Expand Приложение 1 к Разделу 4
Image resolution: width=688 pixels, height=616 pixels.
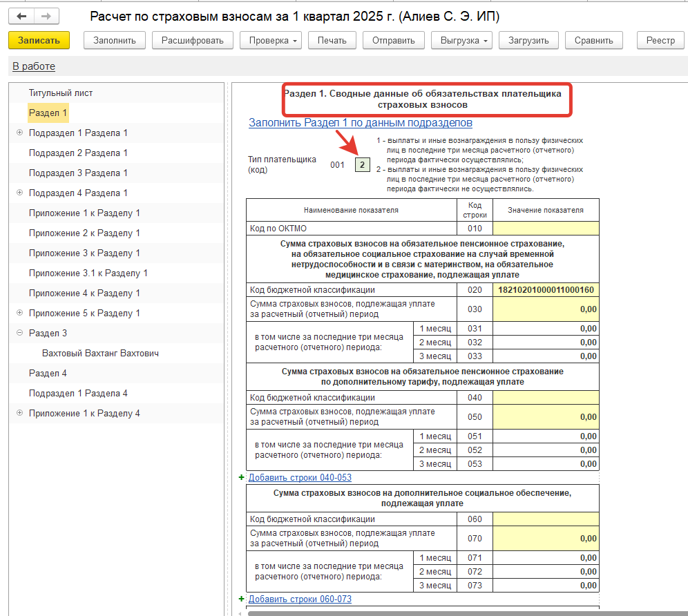pos(19,413)
